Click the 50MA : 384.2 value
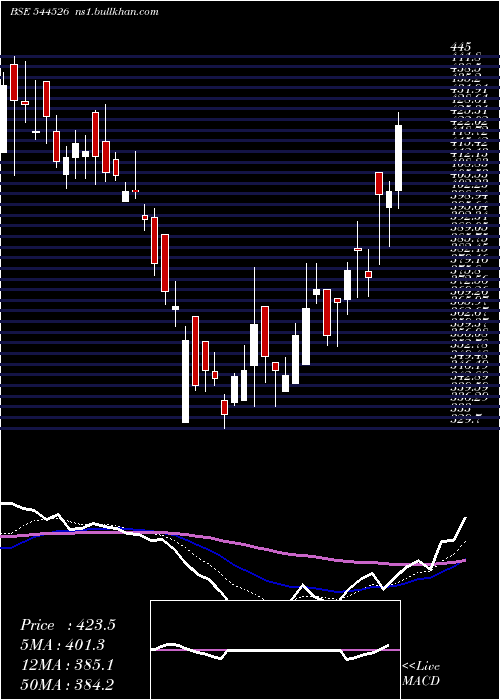Image resolution: width=500 pixels, height=700 pixels. pos(67,686)
